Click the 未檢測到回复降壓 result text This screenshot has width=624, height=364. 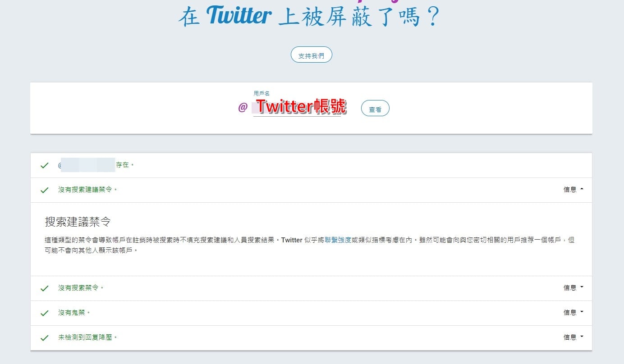87,337
